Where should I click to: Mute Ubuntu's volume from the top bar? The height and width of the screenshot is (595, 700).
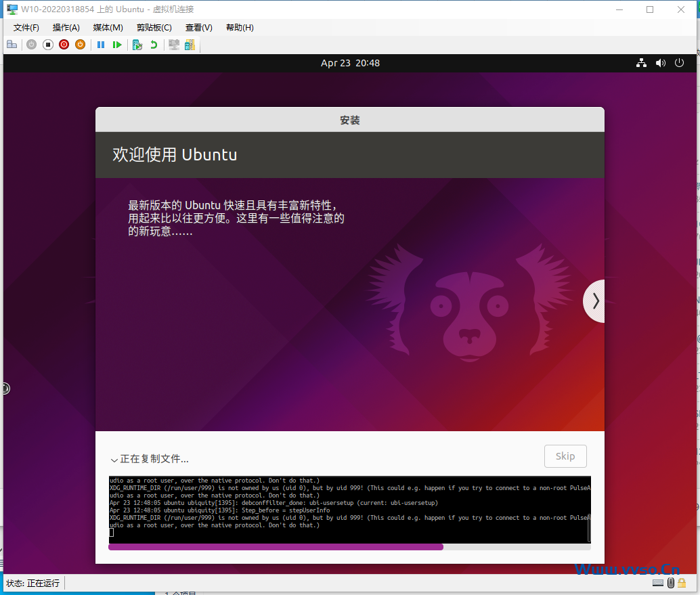660,62
